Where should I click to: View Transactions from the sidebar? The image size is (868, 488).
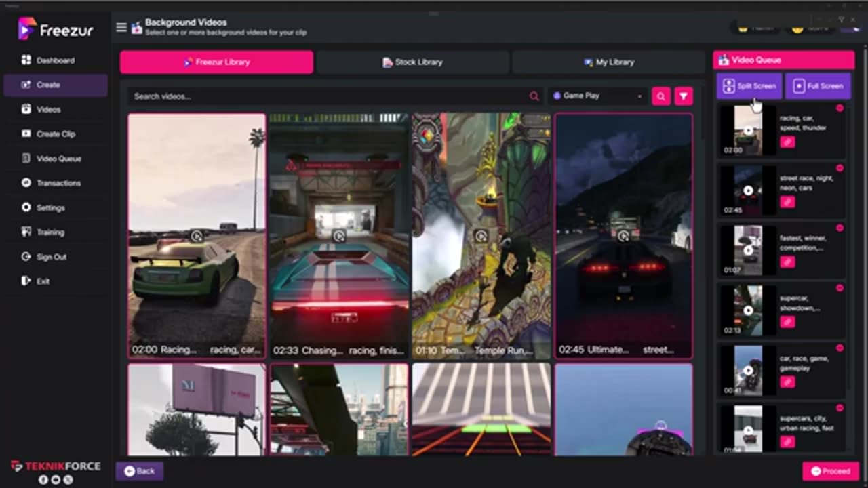point(56,183)
